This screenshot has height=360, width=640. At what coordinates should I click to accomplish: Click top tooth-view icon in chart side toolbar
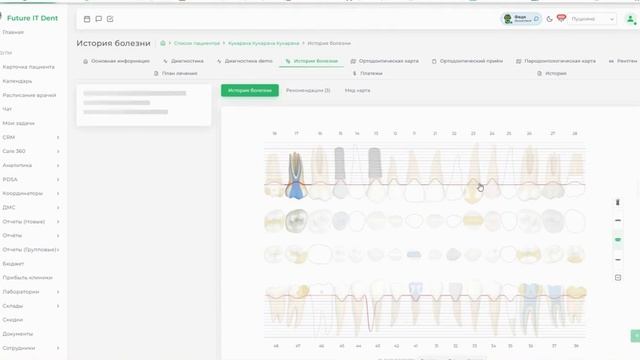tap(618, 202)
